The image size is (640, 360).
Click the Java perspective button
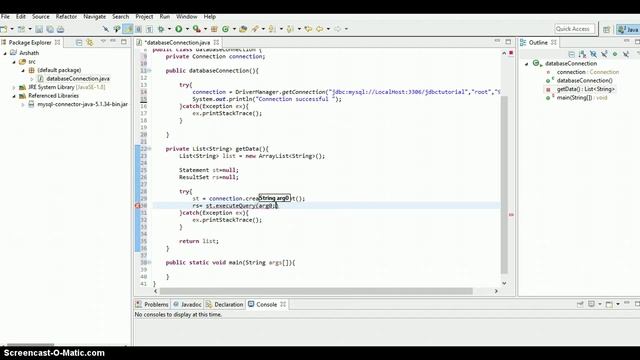coord(628,29)
